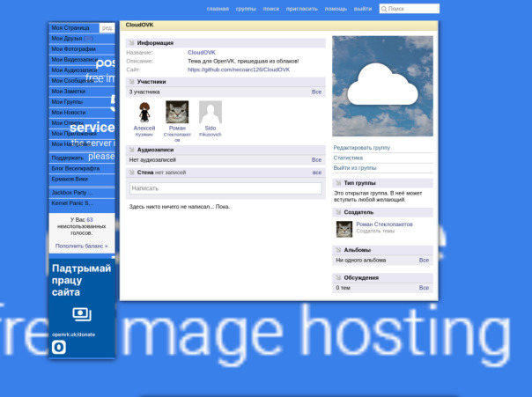This screenshot has width=532, height=397.
Task: Click the CloudOVK name link in Информация
Action: click(x=202, y=53)
